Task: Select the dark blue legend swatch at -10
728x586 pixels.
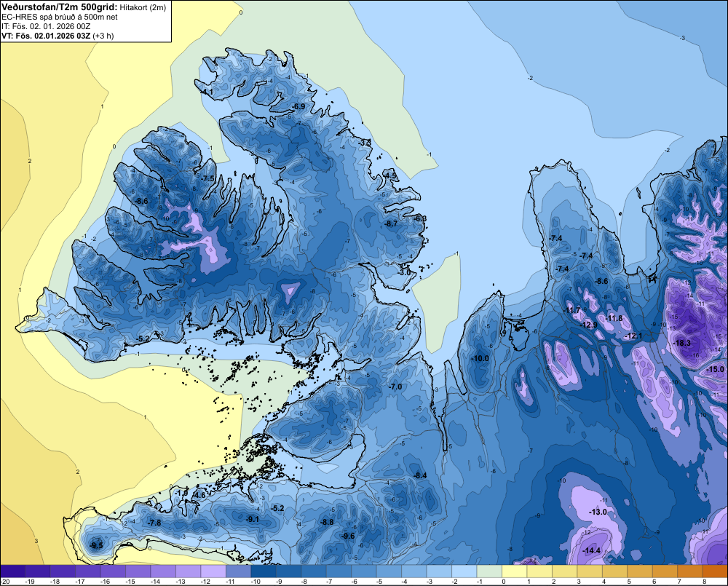Action: click(x=264, y=571)
